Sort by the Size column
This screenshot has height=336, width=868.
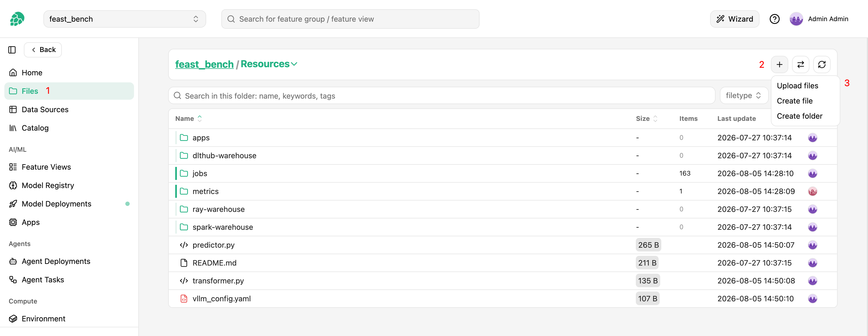[x=646, y=118]
